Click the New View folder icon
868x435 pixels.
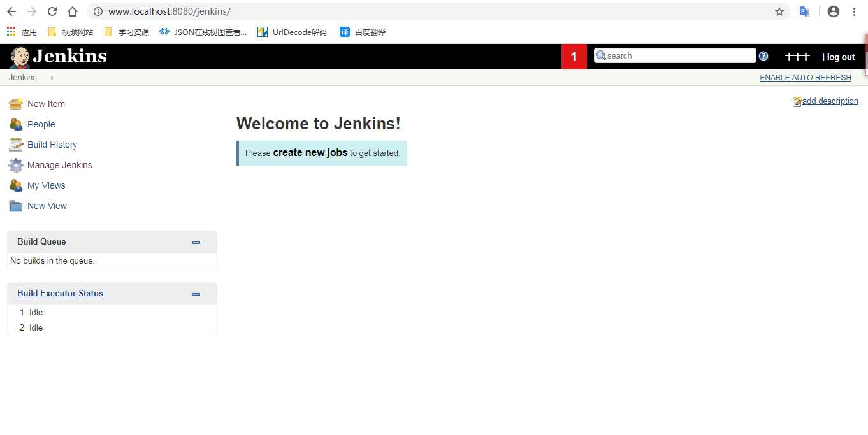coord(16,206)
